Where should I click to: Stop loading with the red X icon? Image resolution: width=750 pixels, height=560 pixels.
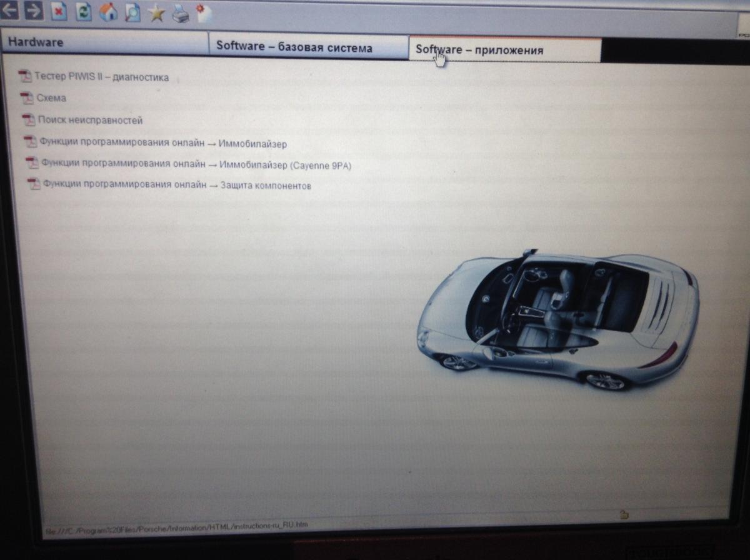point(59,11)
